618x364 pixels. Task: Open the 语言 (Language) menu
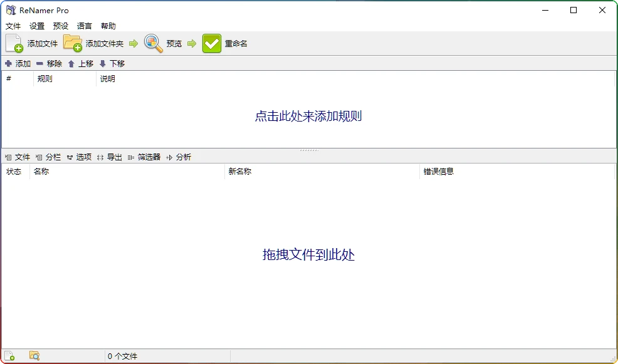[x=84, y=26]
